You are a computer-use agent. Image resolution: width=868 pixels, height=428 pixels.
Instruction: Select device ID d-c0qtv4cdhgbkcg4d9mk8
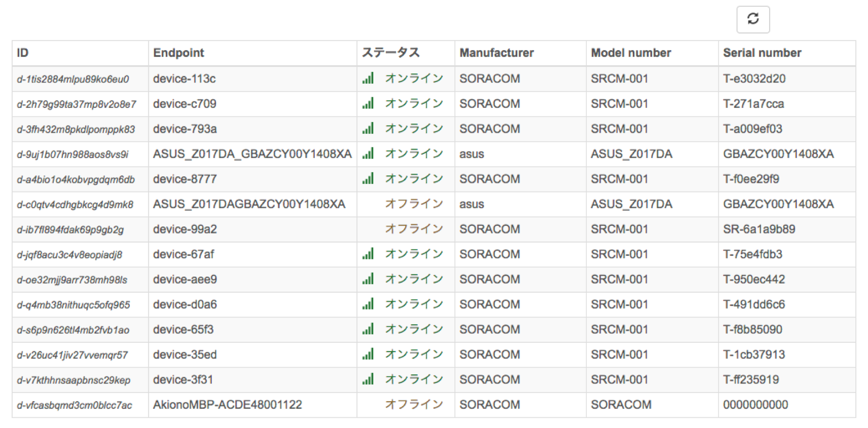[x=75, y=205]
